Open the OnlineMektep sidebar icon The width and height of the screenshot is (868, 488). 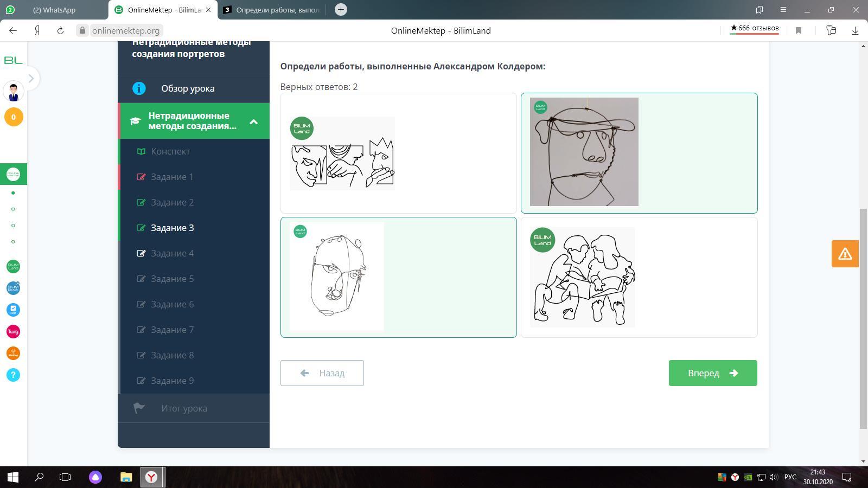[x=13, y=174]
